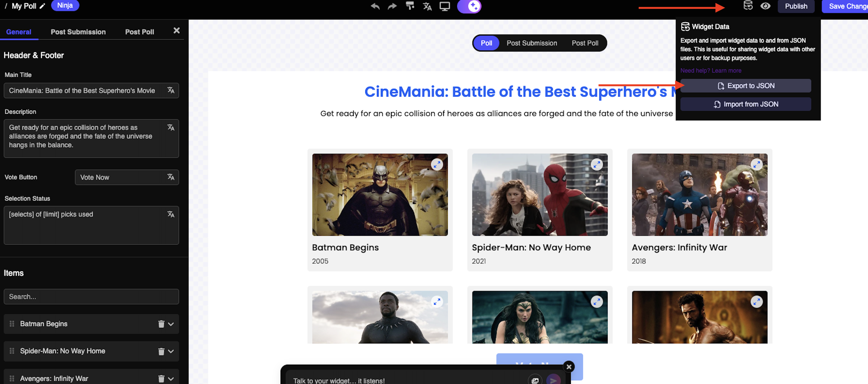Open the paint roller styling tool
The width and height of the screenshot is (868, 384).
pos(410,6)
